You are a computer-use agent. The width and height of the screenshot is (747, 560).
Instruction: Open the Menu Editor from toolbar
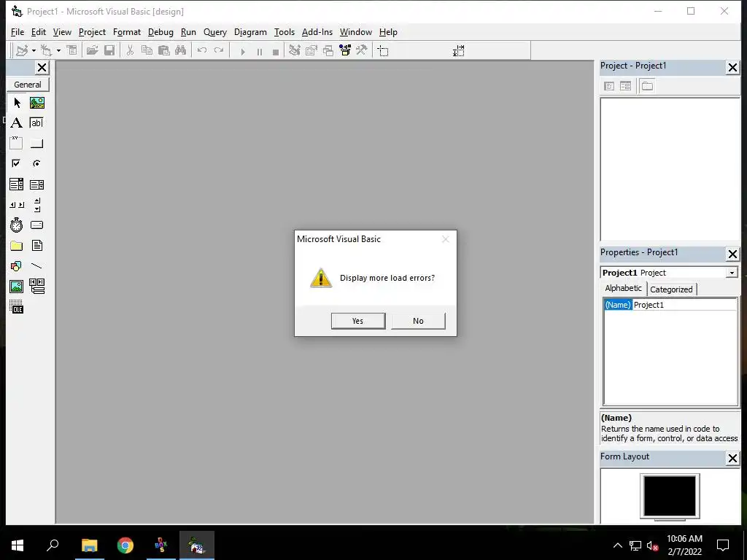tap(71, 50)
